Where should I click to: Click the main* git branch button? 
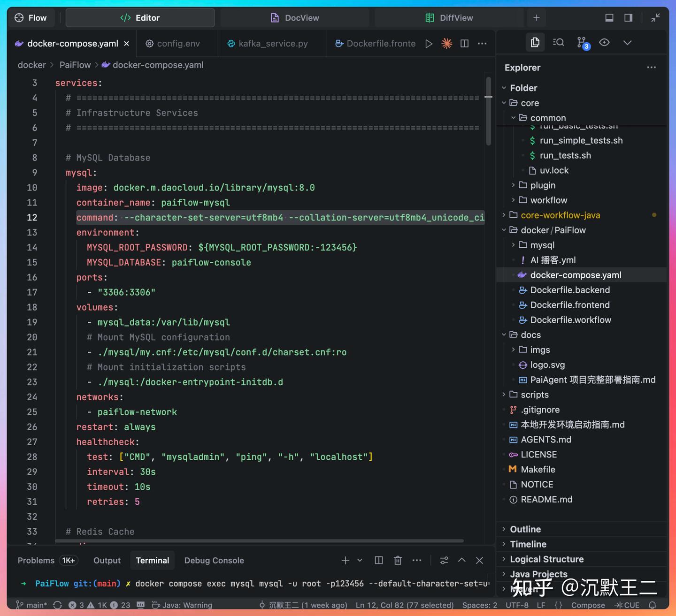pos(31,605)
